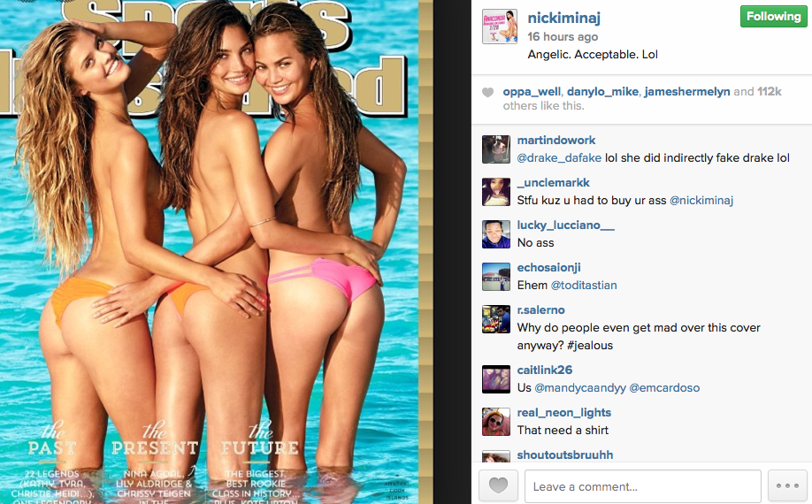Open nickiminaj's profile picture thumbnail
Viewport: 812px width, 504px height.
click(x=499, y=27)
